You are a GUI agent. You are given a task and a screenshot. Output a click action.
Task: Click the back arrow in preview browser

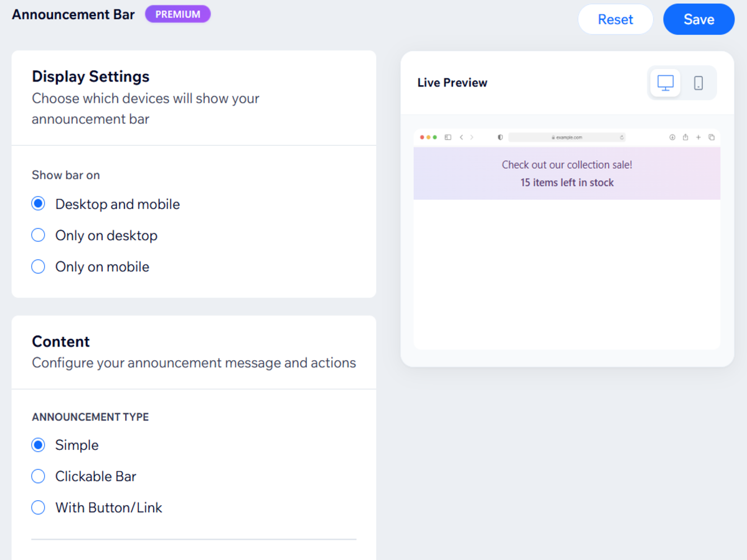click(x=461, y=138)
